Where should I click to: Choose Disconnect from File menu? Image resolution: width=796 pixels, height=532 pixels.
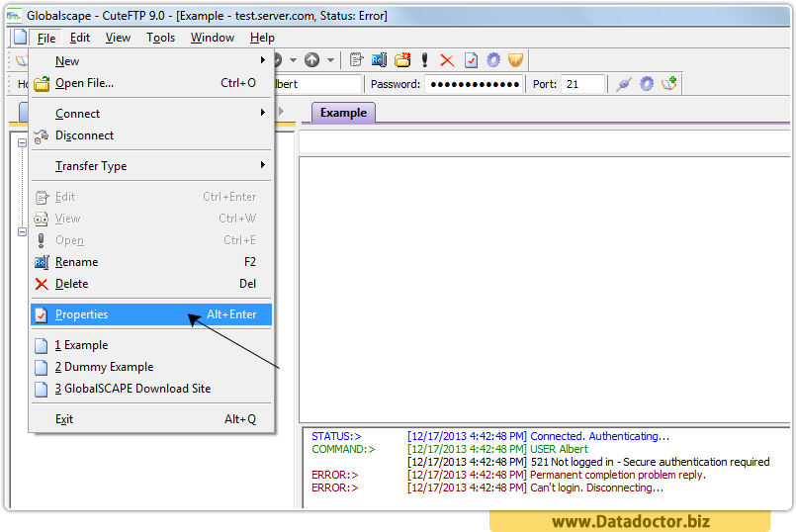click(151, 135)
